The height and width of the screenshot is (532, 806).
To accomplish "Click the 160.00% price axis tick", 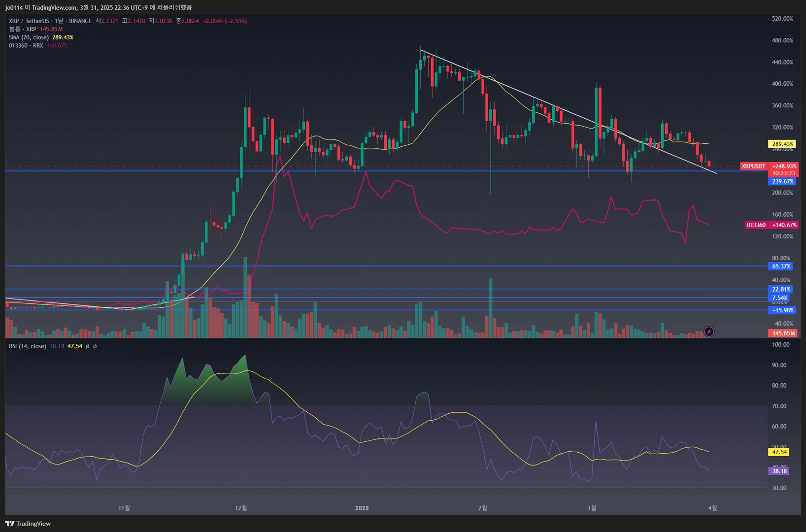I will 782,215.
